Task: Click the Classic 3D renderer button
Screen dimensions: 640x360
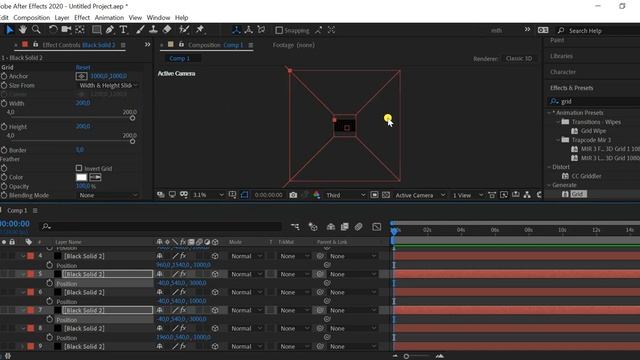Action: pyautogui.click(x=519, y=58)
